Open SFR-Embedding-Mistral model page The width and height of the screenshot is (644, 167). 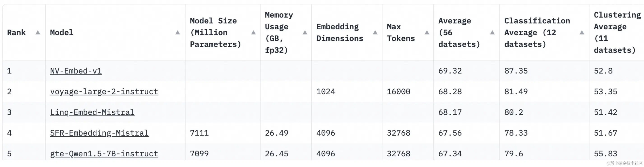click(99, 133)
